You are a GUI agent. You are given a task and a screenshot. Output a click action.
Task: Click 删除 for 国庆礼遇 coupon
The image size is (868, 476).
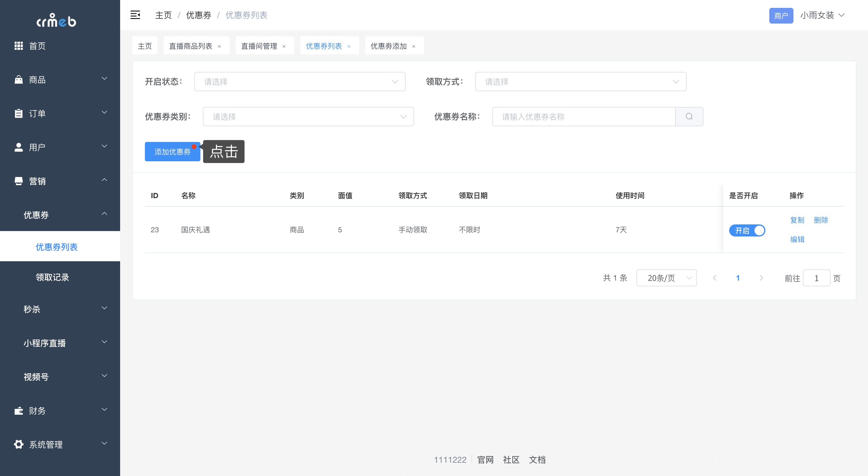point(821,220)
